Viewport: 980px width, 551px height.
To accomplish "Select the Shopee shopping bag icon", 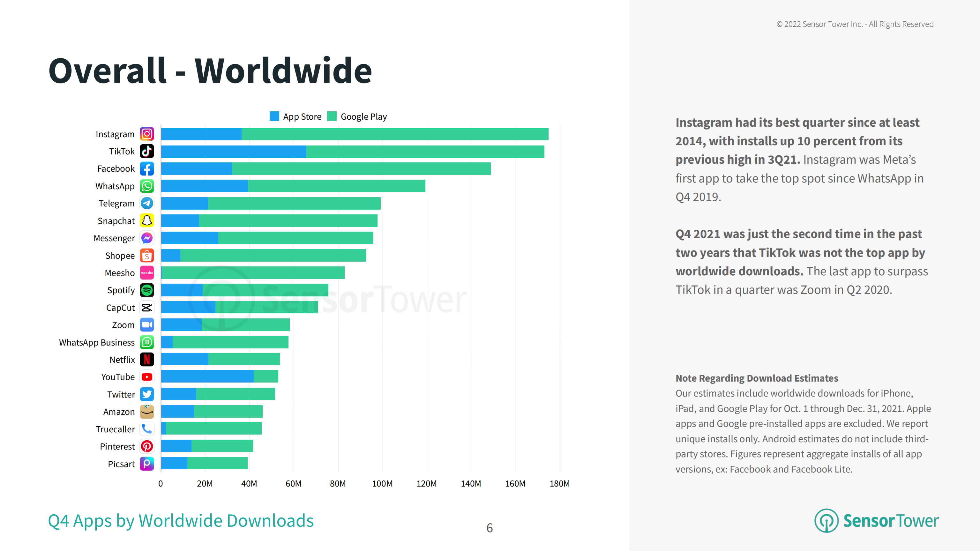I will (147, 256).
